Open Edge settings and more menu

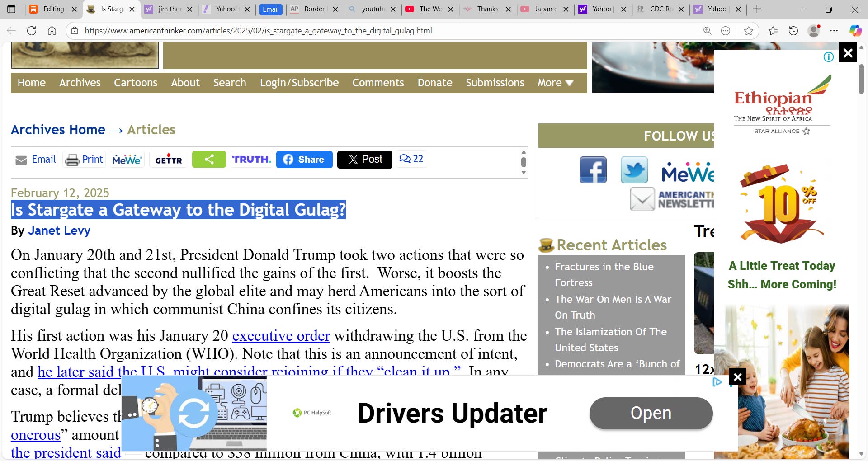(x=834, y=31)
